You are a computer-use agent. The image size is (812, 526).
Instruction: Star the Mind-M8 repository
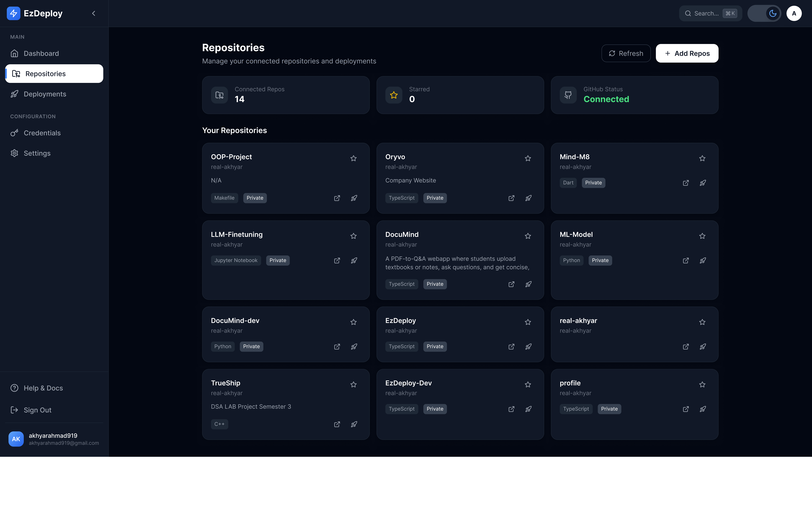[x=702, y=159]
